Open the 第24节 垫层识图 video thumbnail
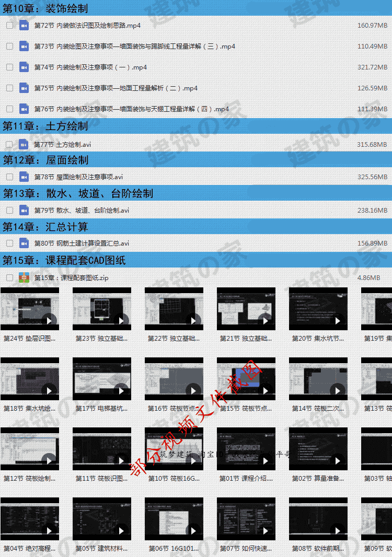 (29, 309)
